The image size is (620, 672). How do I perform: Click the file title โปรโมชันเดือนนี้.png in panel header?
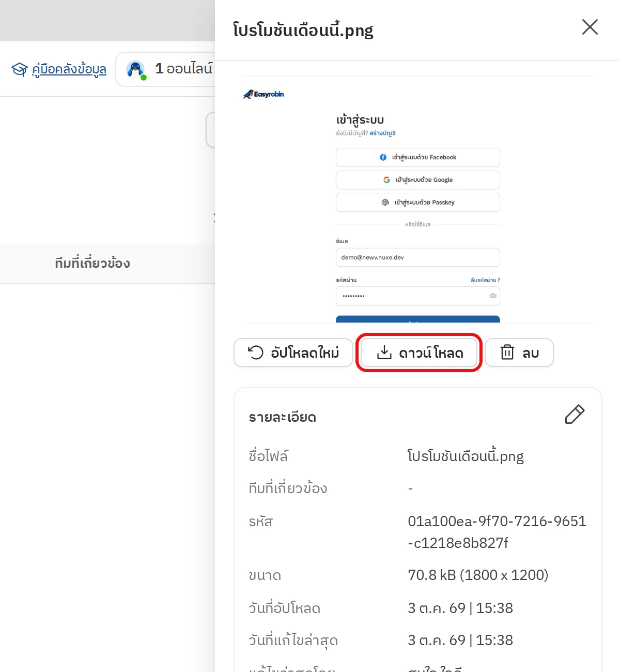pos(303,30)
